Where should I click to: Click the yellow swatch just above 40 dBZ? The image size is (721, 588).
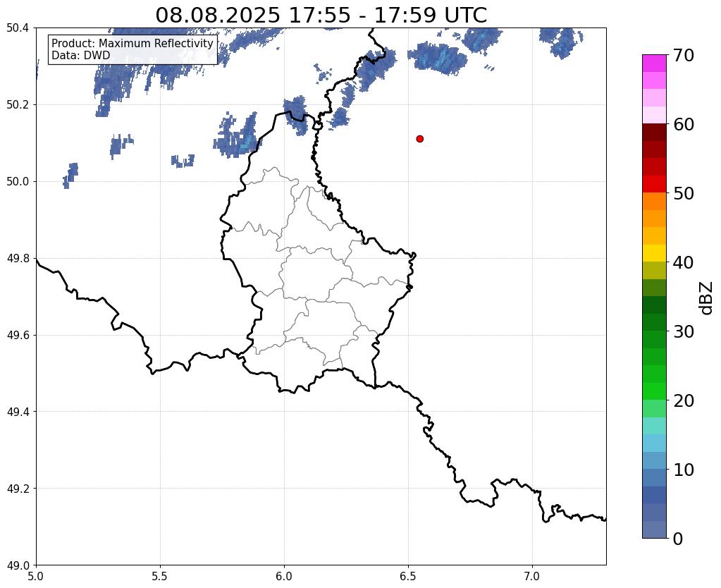point(654,253)
